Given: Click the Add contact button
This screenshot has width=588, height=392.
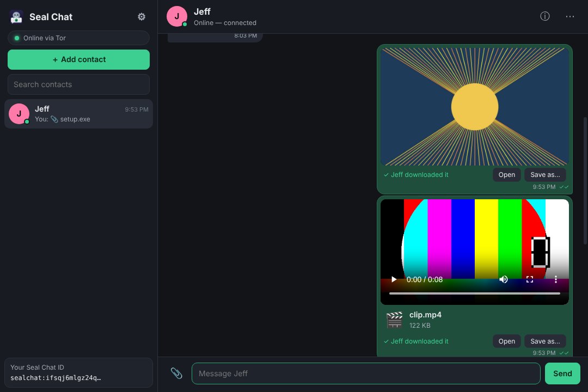Looking at the screenshot, I should 79,60.
